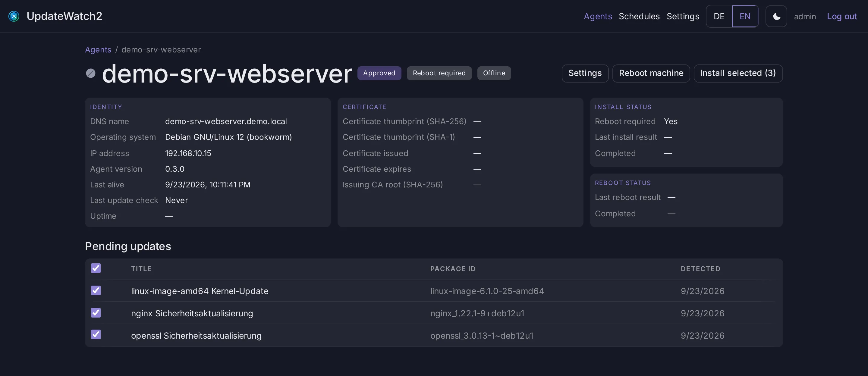The height and width of the screenshot is (376, 868).
Task: Click the agent version 0.3.0 value
Action: tap(175, 169)
